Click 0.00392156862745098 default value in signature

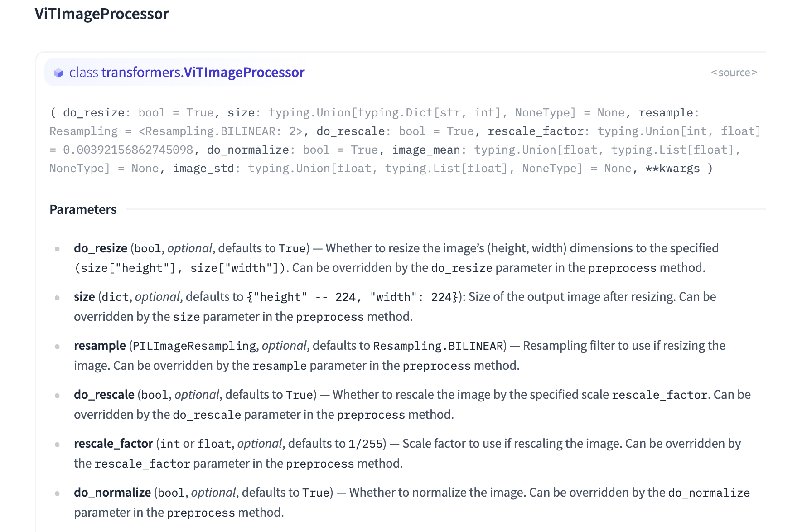pos(128,150)
